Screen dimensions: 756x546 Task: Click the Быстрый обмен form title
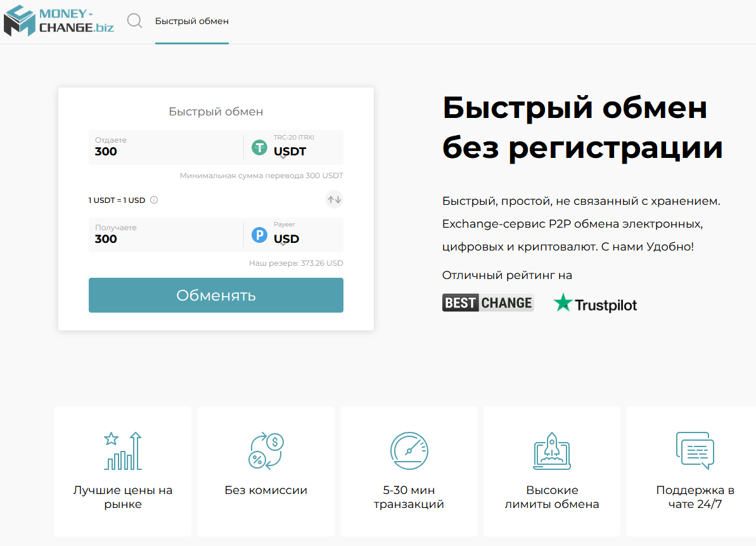point(216,112)
